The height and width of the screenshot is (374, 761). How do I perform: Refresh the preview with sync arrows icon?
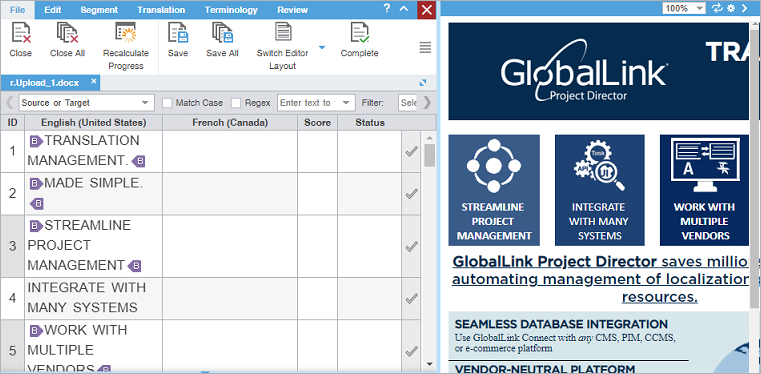coord(717,8)
